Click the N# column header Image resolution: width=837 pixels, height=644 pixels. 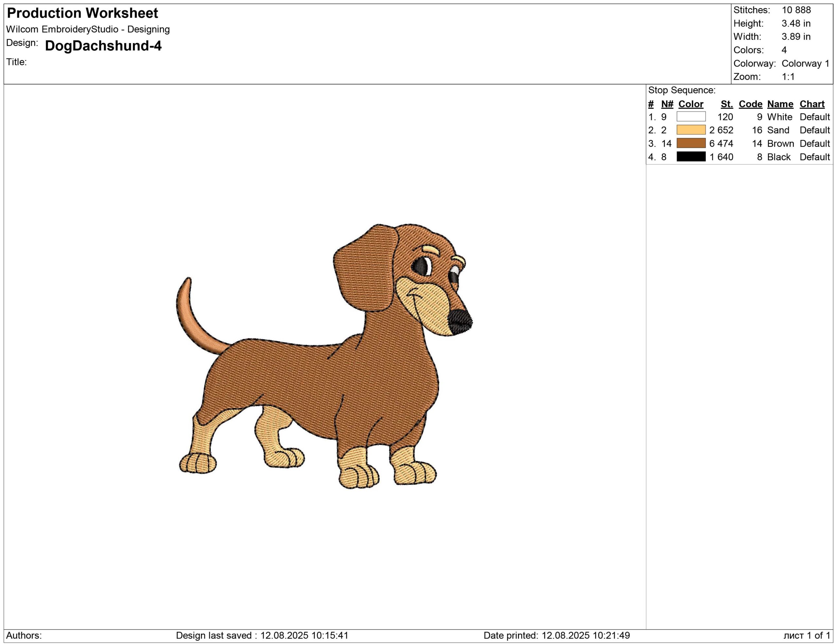point(667,104)
